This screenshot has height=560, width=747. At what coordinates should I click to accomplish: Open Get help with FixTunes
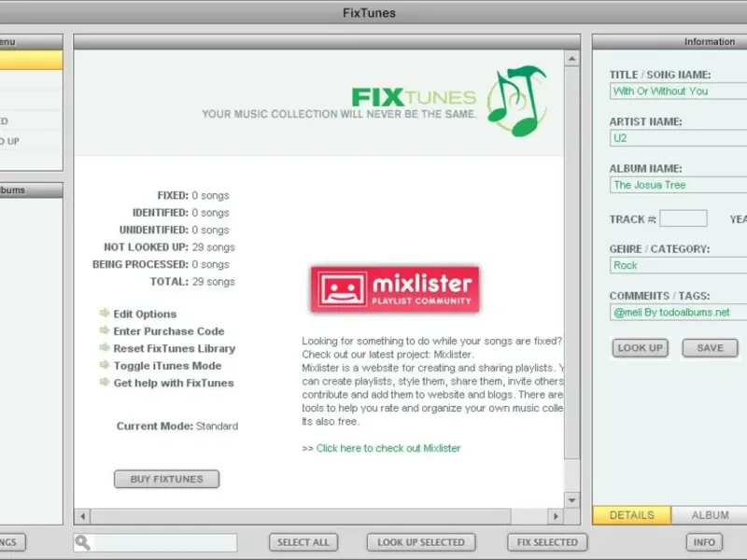(174, 383)
